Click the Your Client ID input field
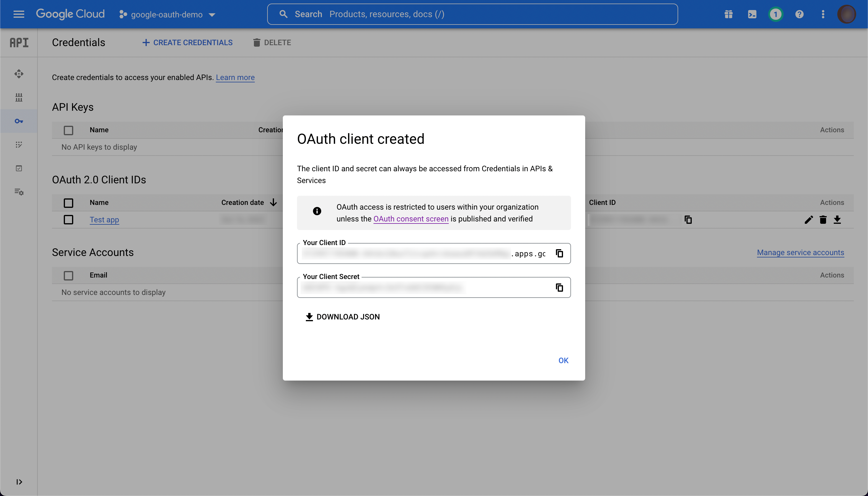This screenshot has width=868, height=496. pyautogui.click(x=433, y=253)
